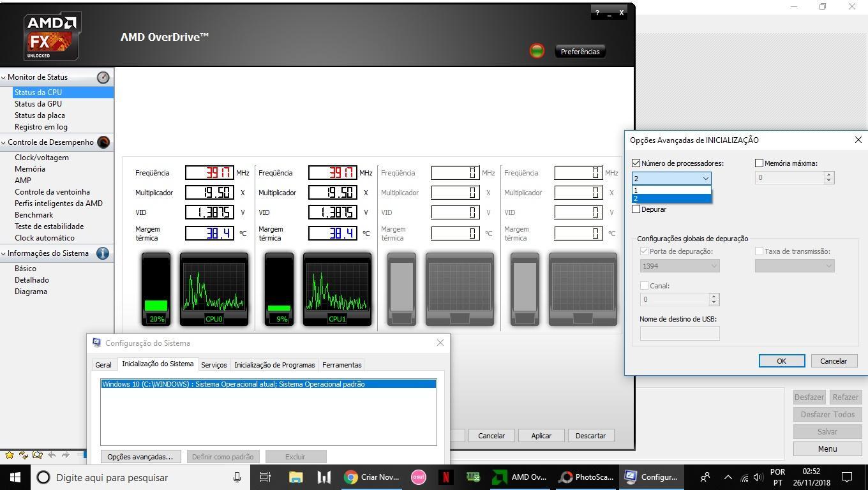868x490 pixels.
Task: Open Controle da ventoinha in the sidebar
Action: pos(52,192)
